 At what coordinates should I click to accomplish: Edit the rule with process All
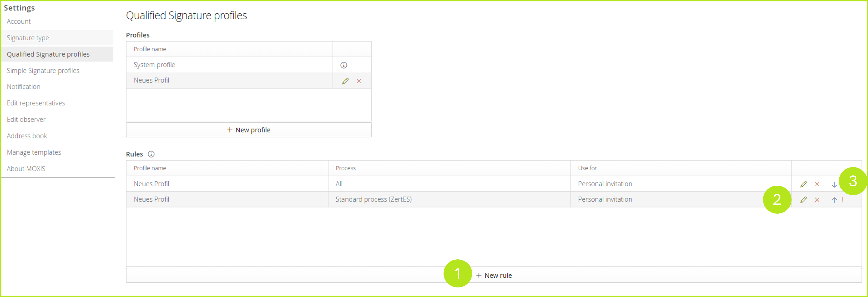[803, 184]
